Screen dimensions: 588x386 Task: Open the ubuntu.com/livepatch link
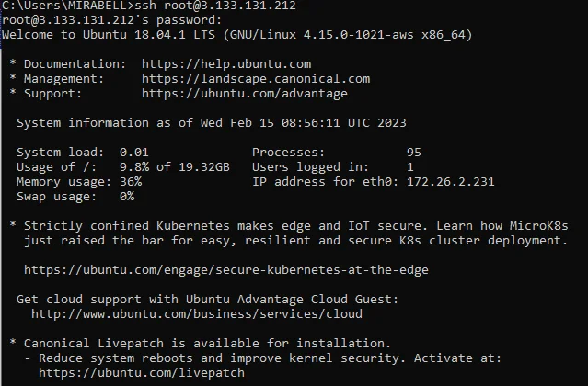[142, 372]
